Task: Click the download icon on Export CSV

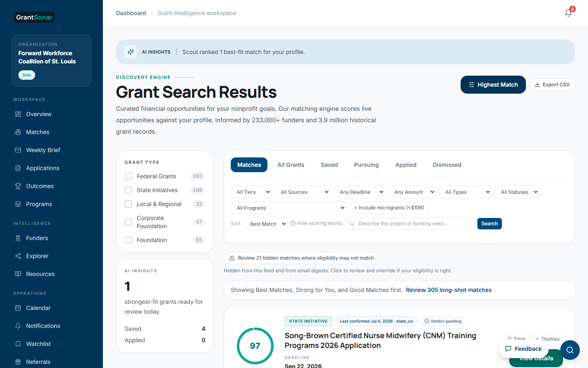Action: pos(537,85)
